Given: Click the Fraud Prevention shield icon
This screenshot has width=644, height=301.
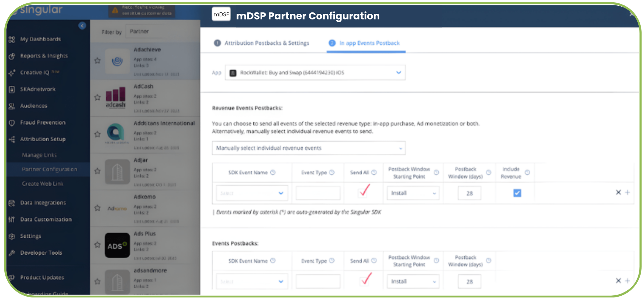Looking at the screenshot, I should coord(12,123).
